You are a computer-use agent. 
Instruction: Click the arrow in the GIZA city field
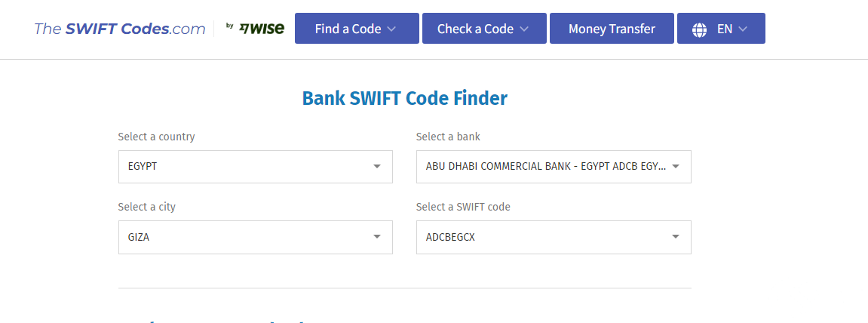pos(377,237)
